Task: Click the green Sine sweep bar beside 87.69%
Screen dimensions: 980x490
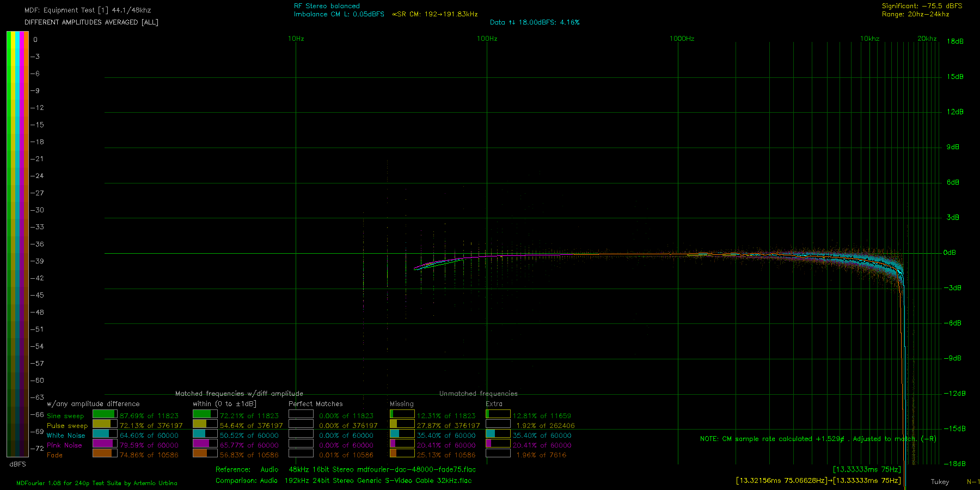Action: click(x=105, y=414)
